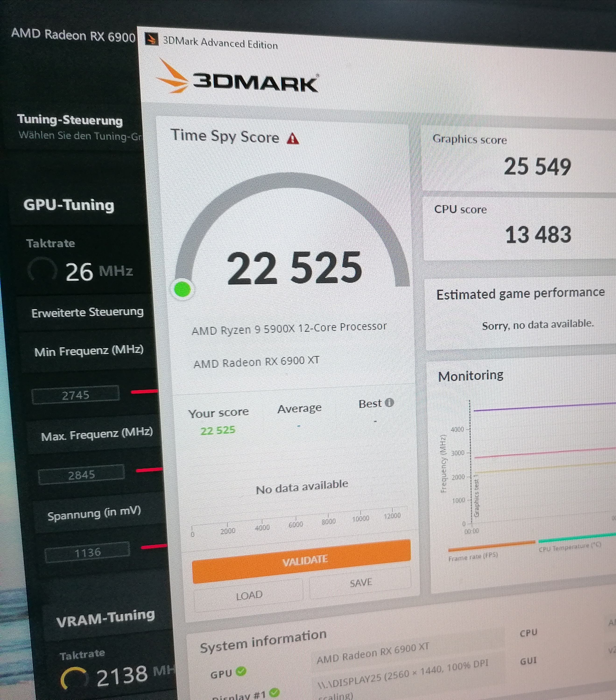Click the CPU label in System information
The image size is (616, 700).
click(x=528, y=633)
